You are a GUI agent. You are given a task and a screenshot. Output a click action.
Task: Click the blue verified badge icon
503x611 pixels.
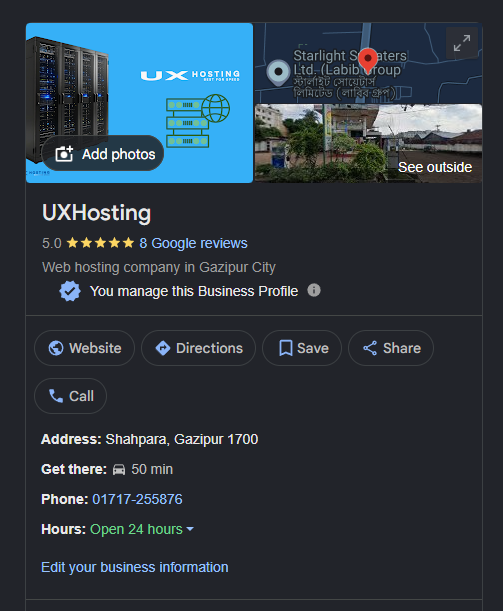click(70, 291)
